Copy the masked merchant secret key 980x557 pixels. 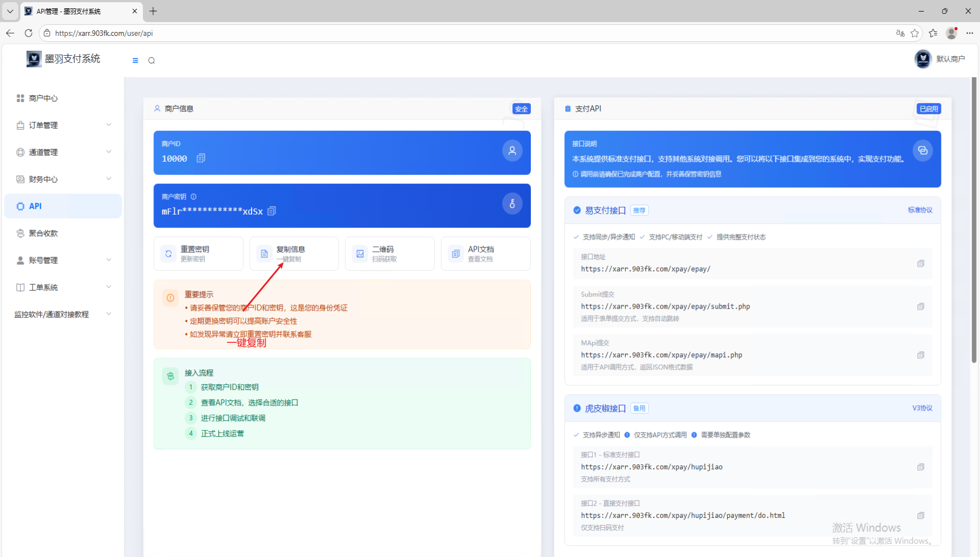pyautogui.click(x=271, y=211)
